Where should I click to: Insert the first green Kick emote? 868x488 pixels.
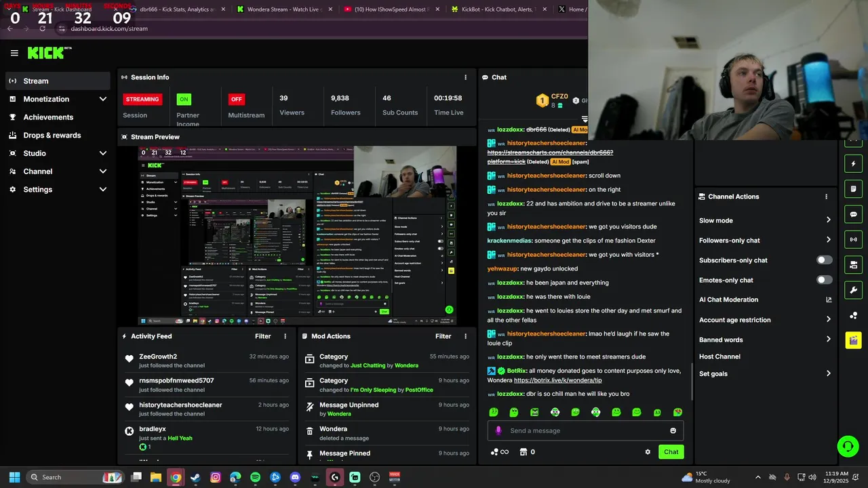pyautogui.click(x=494, y=412)
